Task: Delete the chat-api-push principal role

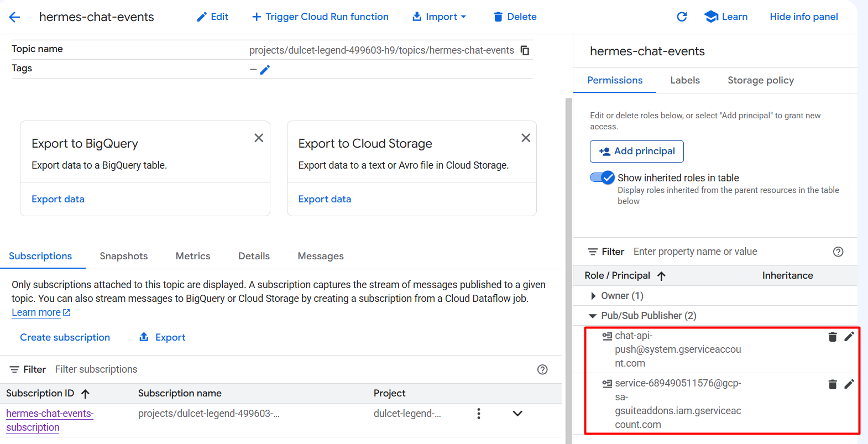Action: point(833,337)
